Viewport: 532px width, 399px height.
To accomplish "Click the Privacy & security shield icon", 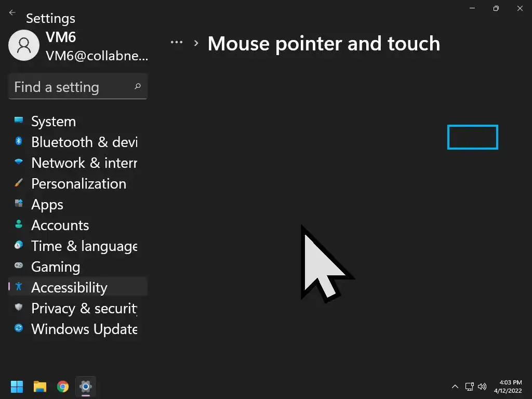I will click(x=19, y=307).
